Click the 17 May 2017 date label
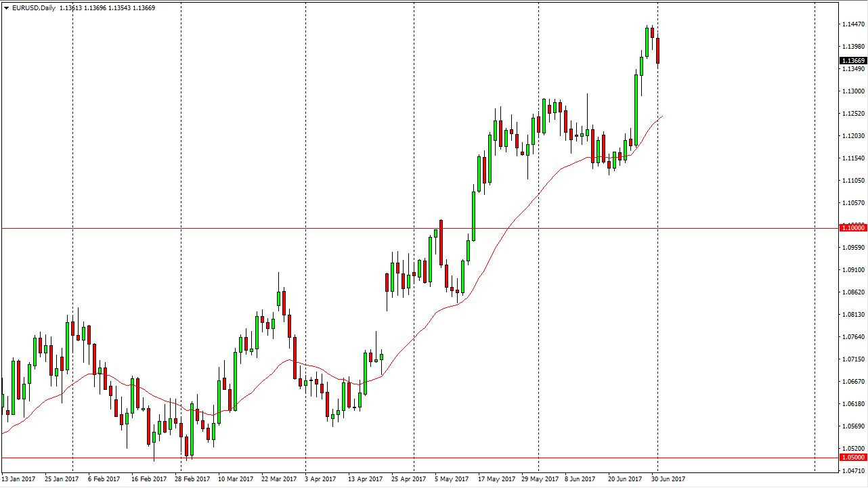The width and height of the screenshot is (868, 488). click(496, 479)
